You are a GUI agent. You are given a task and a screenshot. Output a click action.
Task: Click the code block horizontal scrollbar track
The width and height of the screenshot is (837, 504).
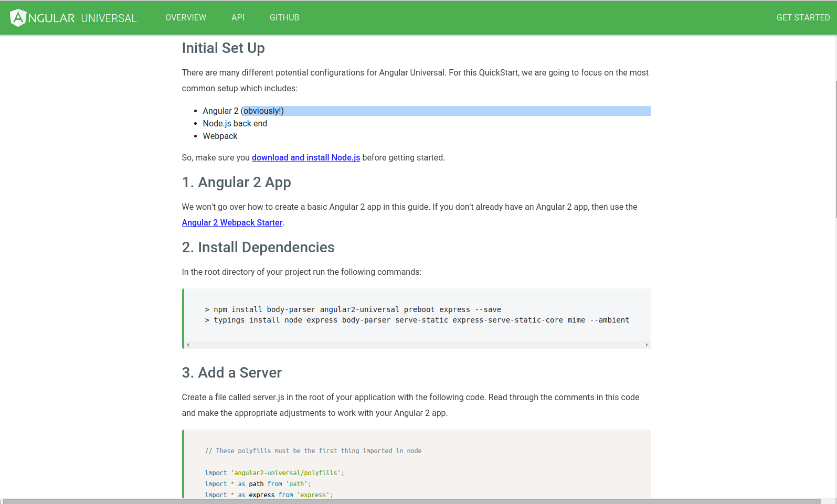click(417, 345)
